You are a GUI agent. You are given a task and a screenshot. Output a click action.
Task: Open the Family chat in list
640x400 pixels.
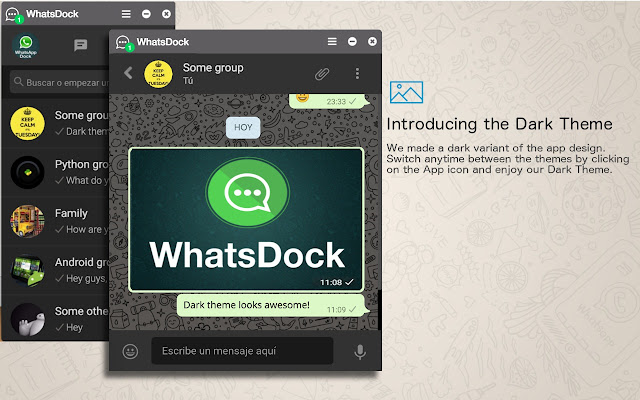56,221
